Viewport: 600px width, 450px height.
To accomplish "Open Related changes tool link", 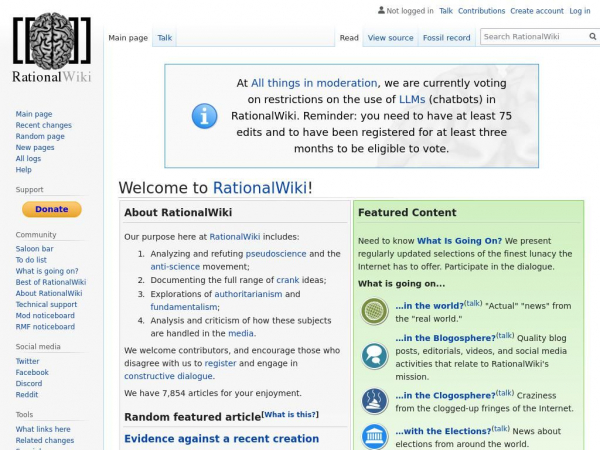I will click(x=45, y=440).
